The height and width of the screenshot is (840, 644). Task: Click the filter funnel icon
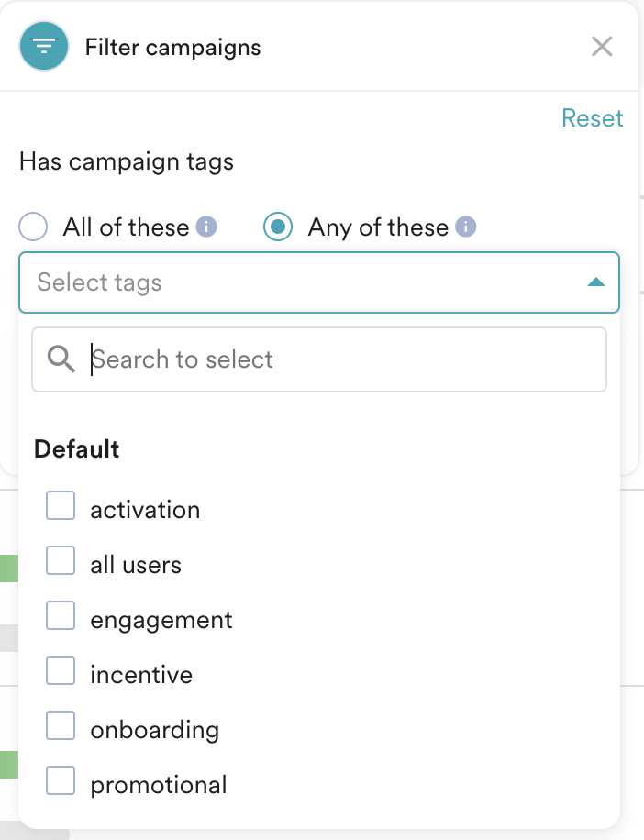point(44,47)
